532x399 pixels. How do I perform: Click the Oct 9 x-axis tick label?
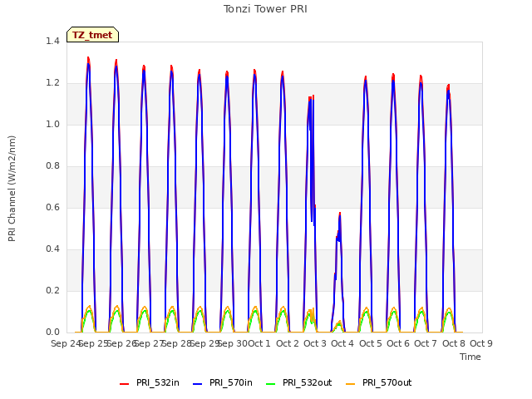[x=481, y=343]
